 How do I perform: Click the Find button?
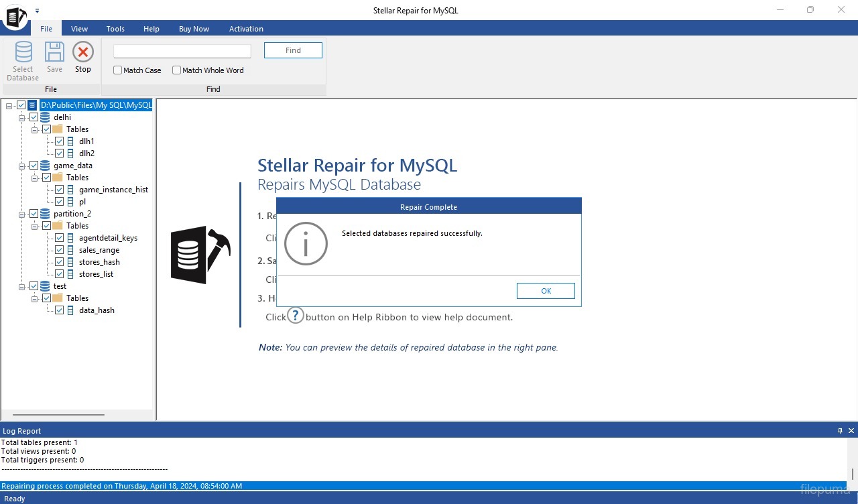point(293,50)
